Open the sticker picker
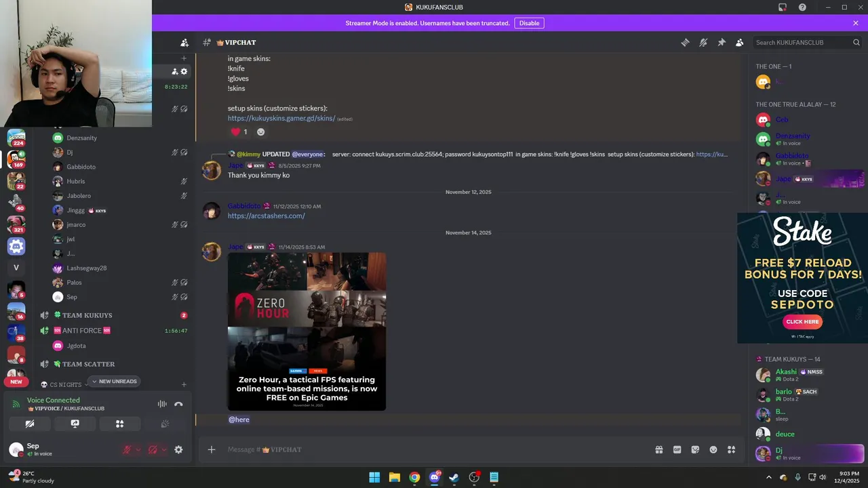868x488 pixels. click(x=695, y=449)
